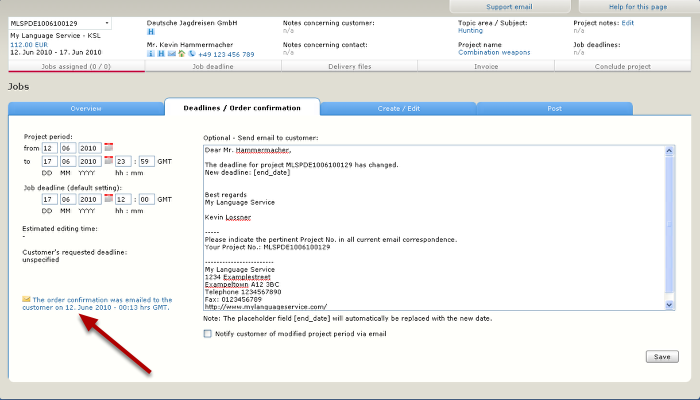Click the email textarea scrollbar down arrow
Viewport: 700px width, 400px height.
pyautogui.click(x=669, y=304)
